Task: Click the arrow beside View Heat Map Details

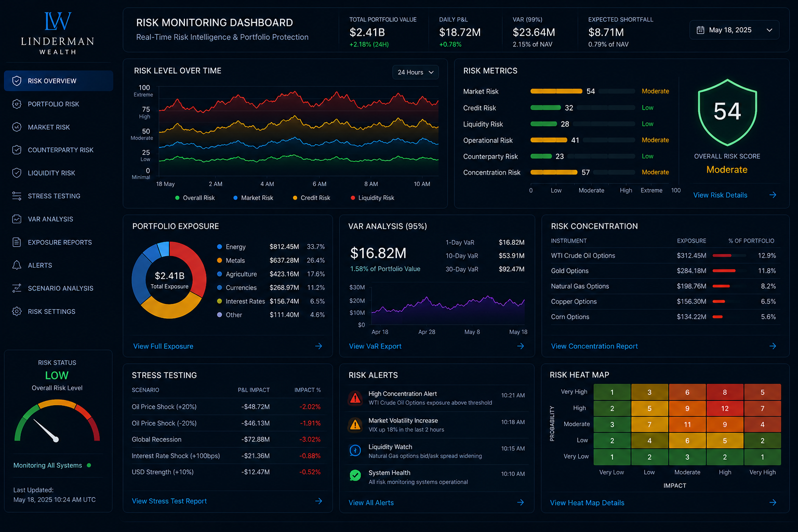Action: (x=773, y=502)
